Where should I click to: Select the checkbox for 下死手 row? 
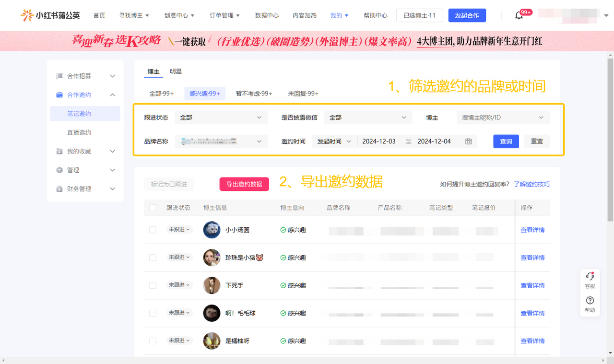click(153, 285)
